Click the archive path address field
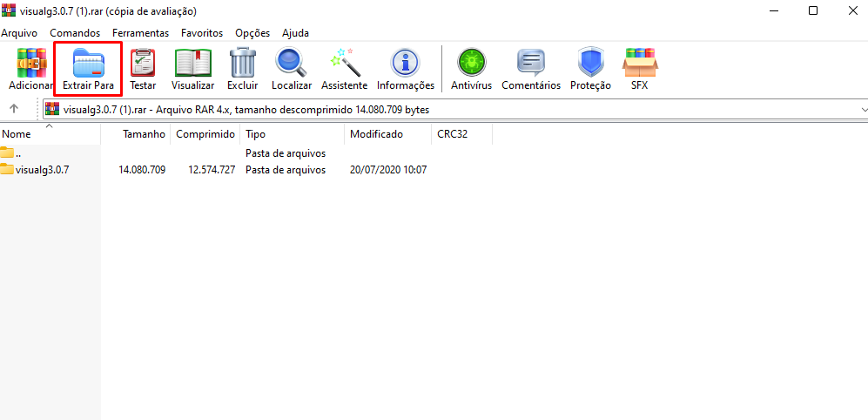This screenshot has height=420, width=868. pos(455,110)
